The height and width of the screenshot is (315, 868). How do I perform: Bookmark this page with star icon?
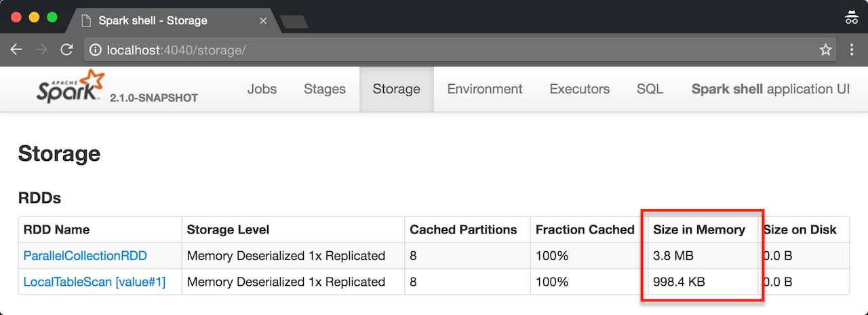point(825,50)
